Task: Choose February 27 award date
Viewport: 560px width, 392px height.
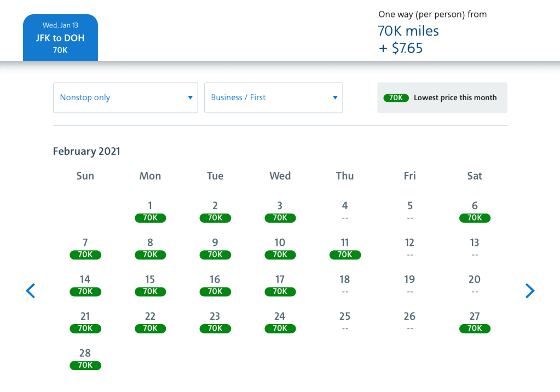Action: pos(475,322)
